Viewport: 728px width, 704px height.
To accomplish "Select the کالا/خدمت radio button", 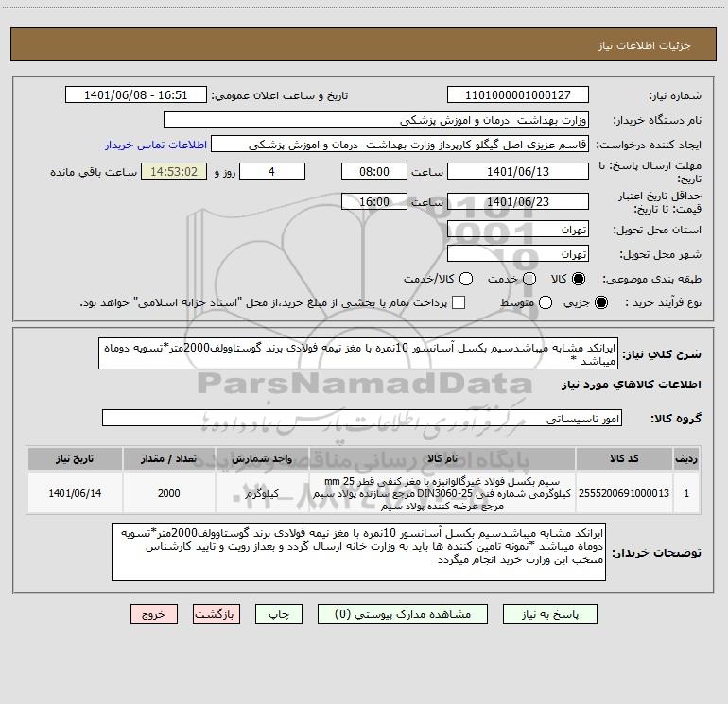I will tap(466, 279).
